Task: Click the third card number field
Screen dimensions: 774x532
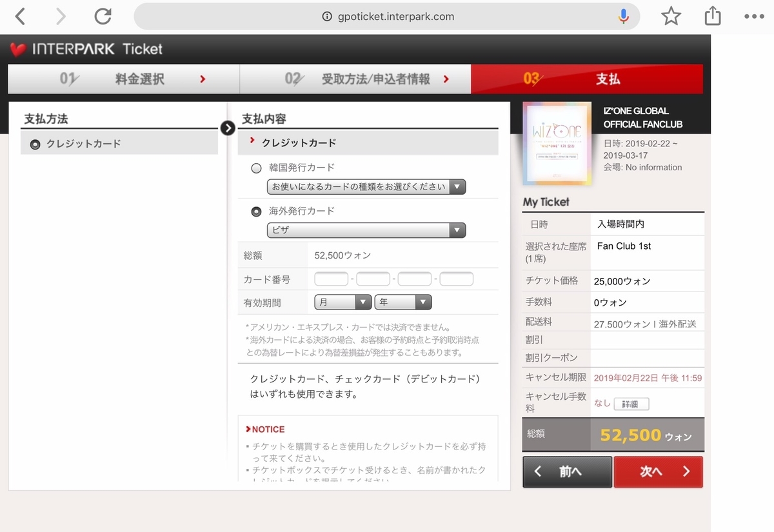Action: tap(415, 279)
